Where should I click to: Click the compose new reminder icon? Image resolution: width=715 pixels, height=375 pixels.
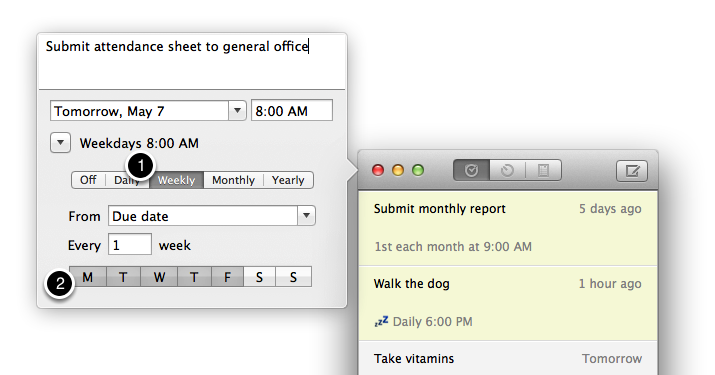[632, 171]
